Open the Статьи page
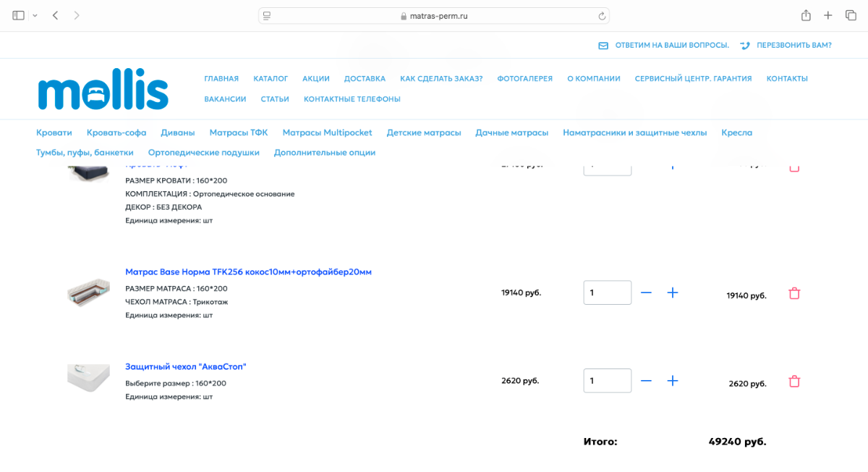The height and width of the screenshot is (472, 868). coord(275,98)
